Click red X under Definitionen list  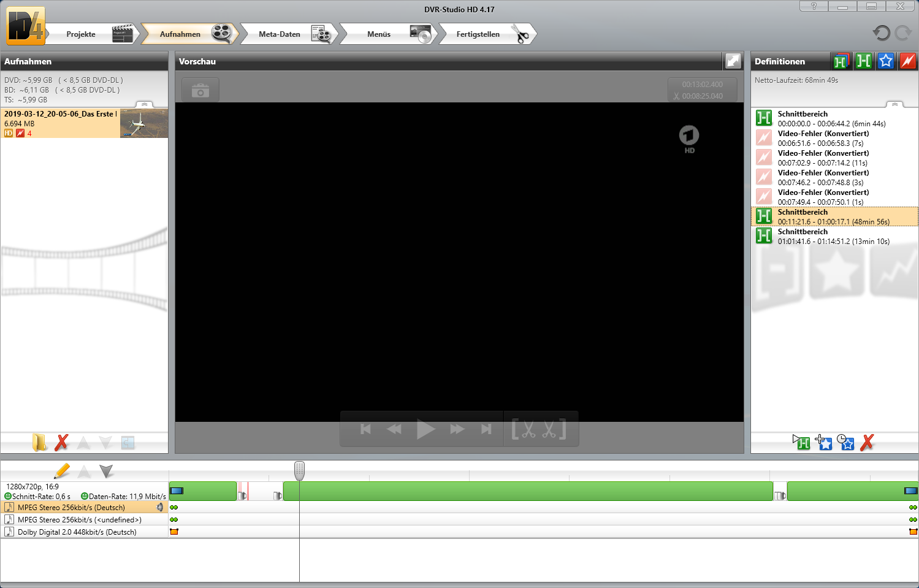[867, 442]
